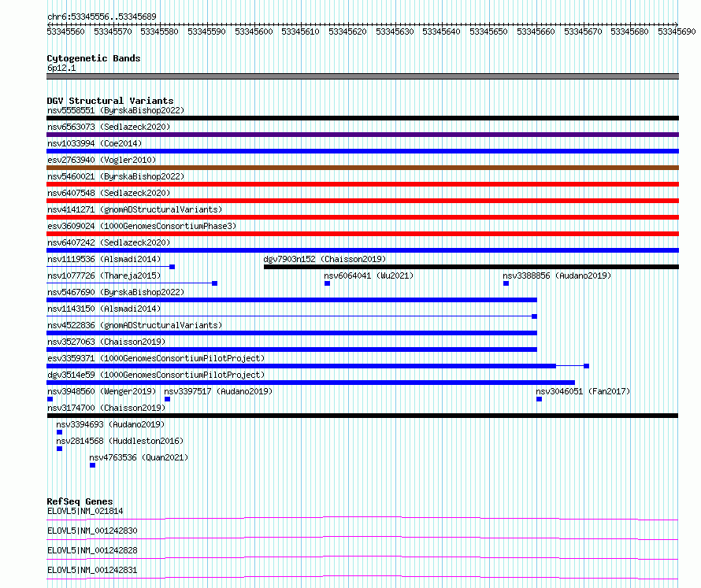Open variant nsv4763536 (Quan2021)
The image size is (701, 588).
pos(139,457)
